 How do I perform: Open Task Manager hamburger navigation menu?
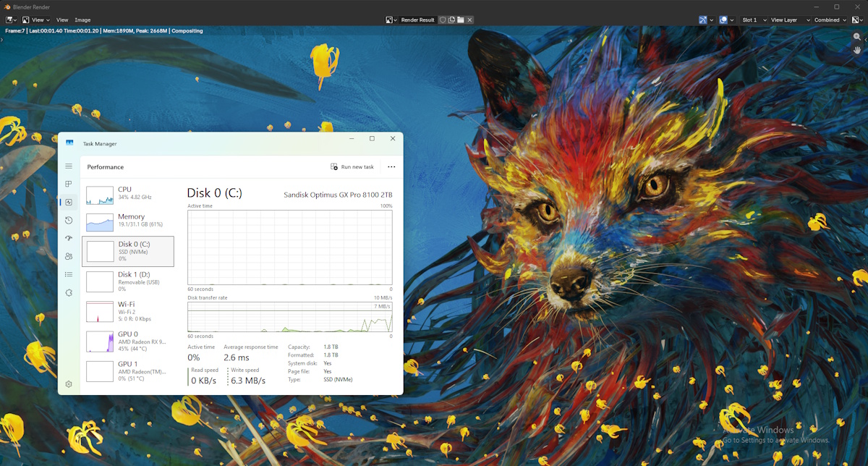69,166
